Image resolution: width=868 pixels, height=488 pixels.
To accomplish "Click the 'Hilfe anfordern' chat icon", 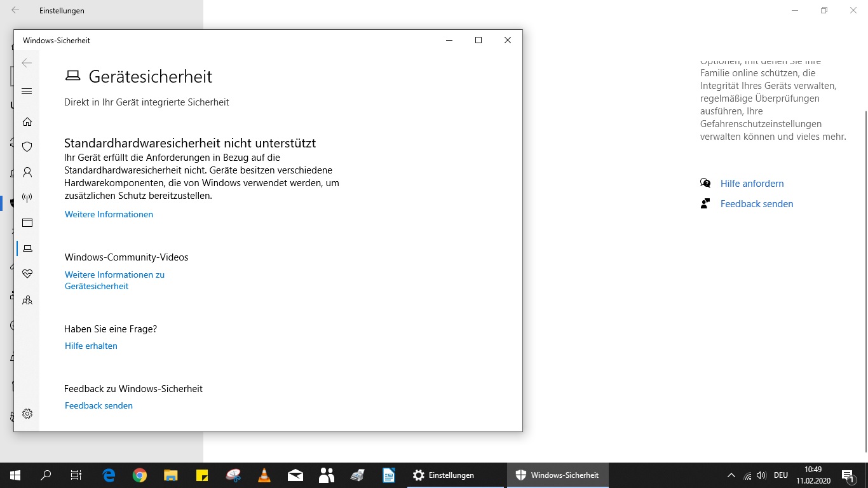I will click(x=705, y=183).
